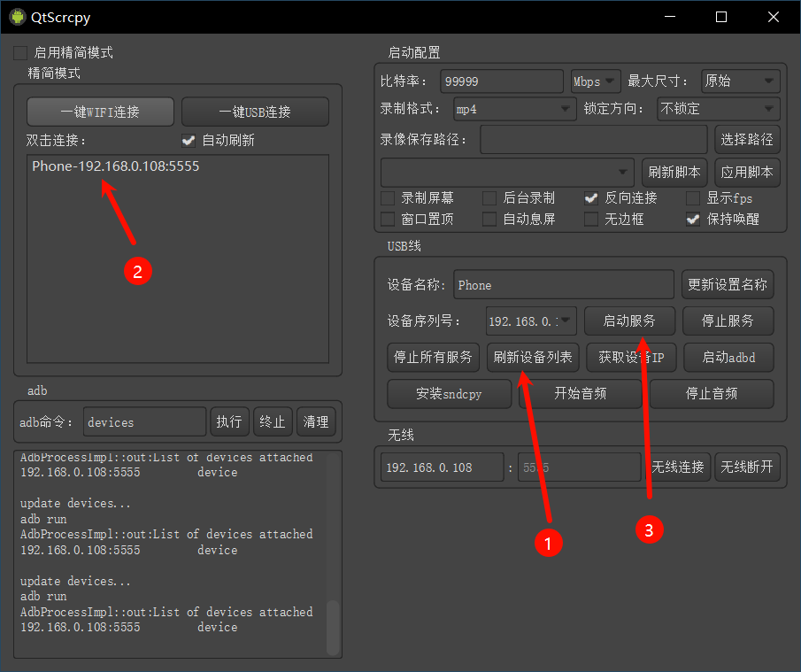Screen dimensions: 801x672
Task: Expand the 锁定方向 dropdown
Action: pyautogui.click(x=717, y=109)
